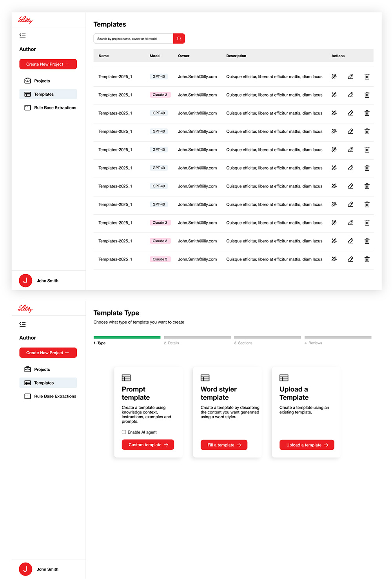392x583 pixels.
Task: Click the magic wand icon in the last table row
Action: 334,259
